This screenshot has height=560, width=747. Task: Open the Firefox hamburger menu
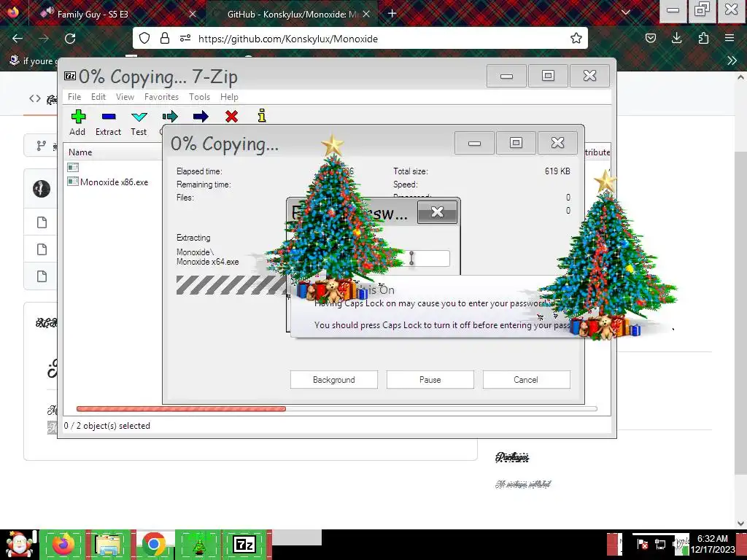[729, 38]
